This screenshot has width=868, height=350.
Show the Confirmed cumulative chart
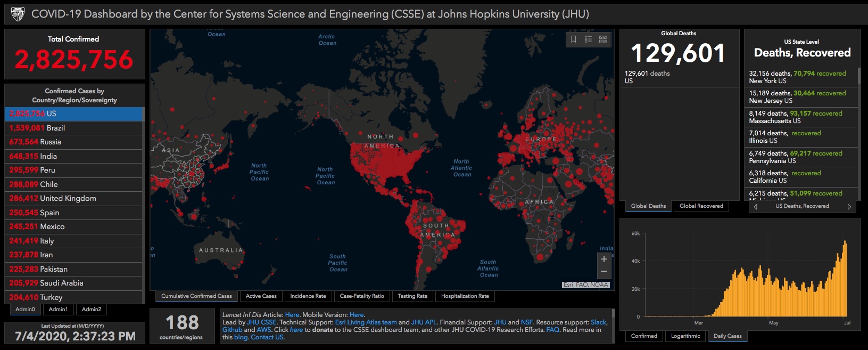pos(644,336)
